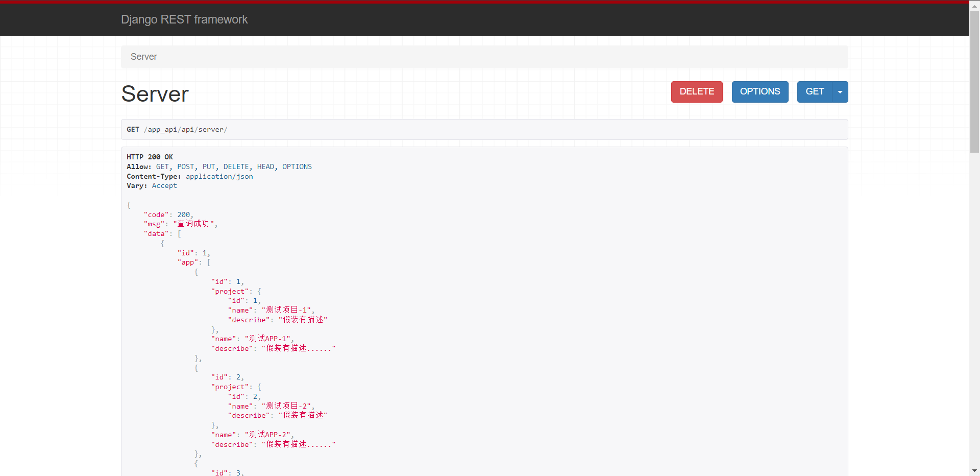The width and height of the screenshot is (980, 476).
Task: Click the 测试项目-2 "describe": "假装有描述" line
Action: click(278, 416)
